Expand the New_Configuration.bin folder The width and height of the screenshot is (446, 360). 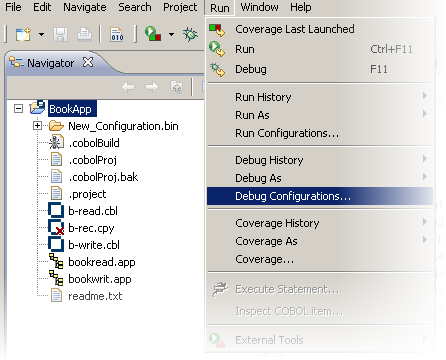click(37, 126)
